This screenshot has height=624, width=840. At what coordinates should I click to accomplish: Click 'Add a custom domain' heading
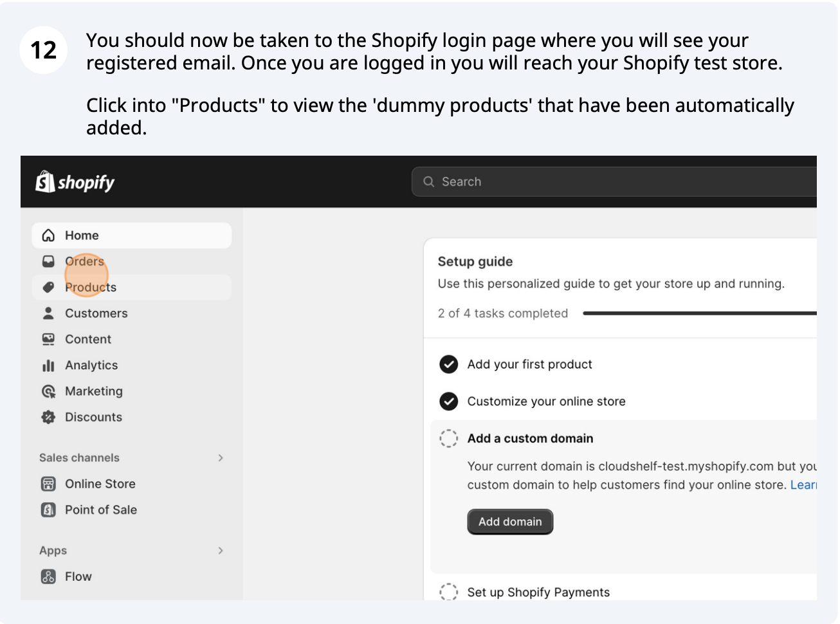[x=530, y=439]
